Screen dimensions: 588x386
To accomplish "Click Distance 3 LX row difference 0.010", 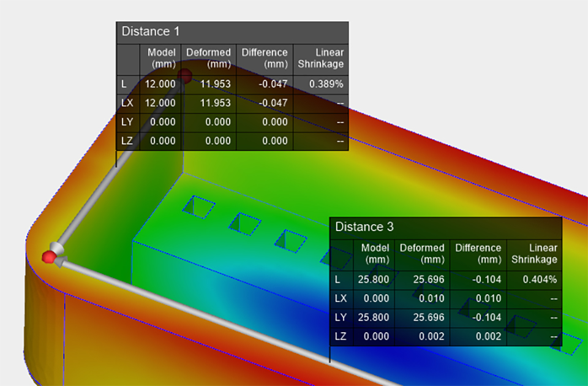I will click(x=489, y=298).
